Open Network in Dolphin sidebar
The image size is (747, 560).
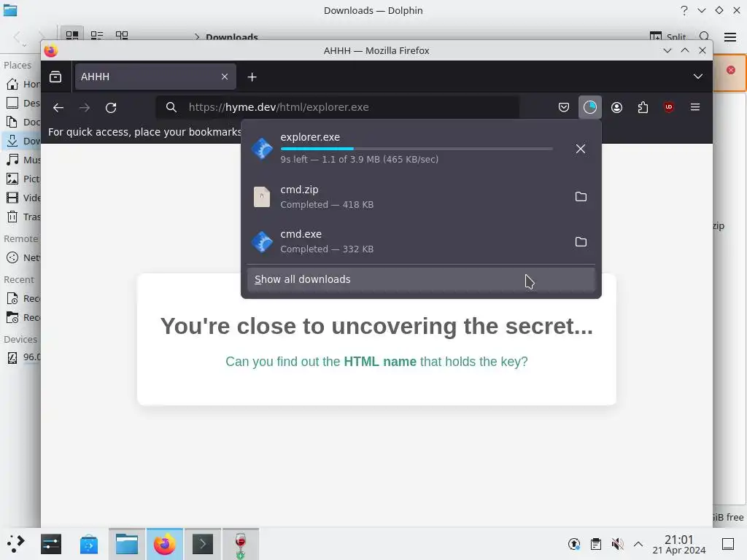coord(23,257)
